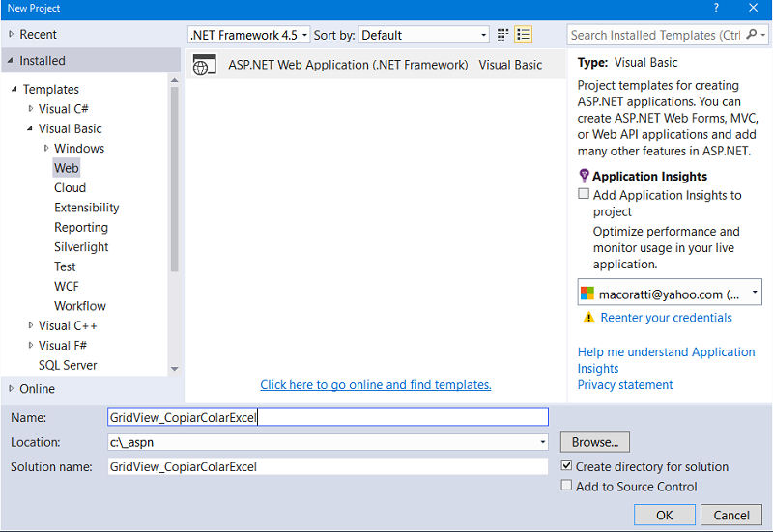Expand the Windows node under Visual Basic
773x532 pixels.
click(46, 149)
